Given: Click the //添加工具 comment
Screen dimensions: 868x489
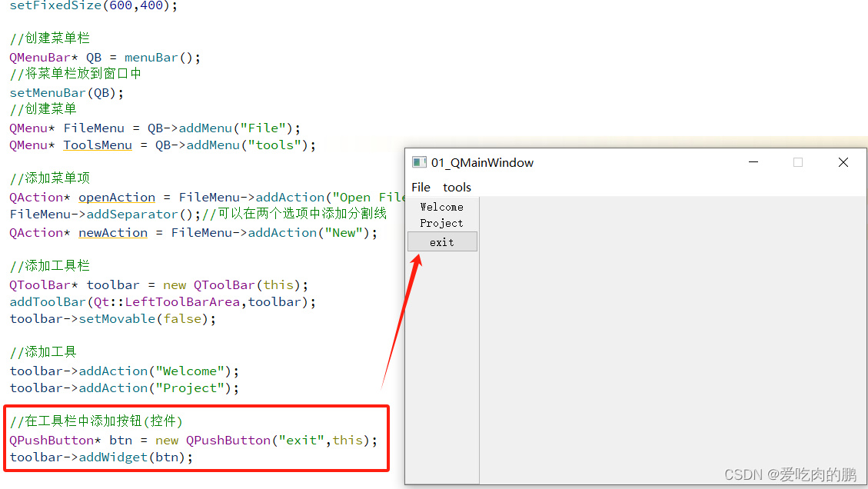Looking at the screenshot, I should coord(43,352).
